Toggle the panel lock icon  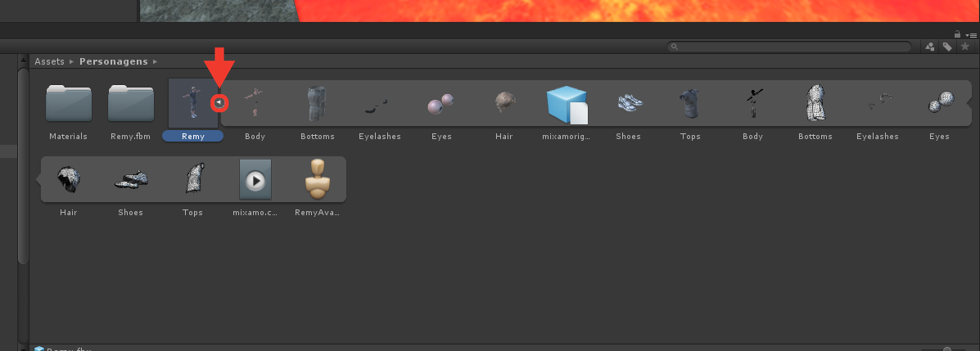958,34
